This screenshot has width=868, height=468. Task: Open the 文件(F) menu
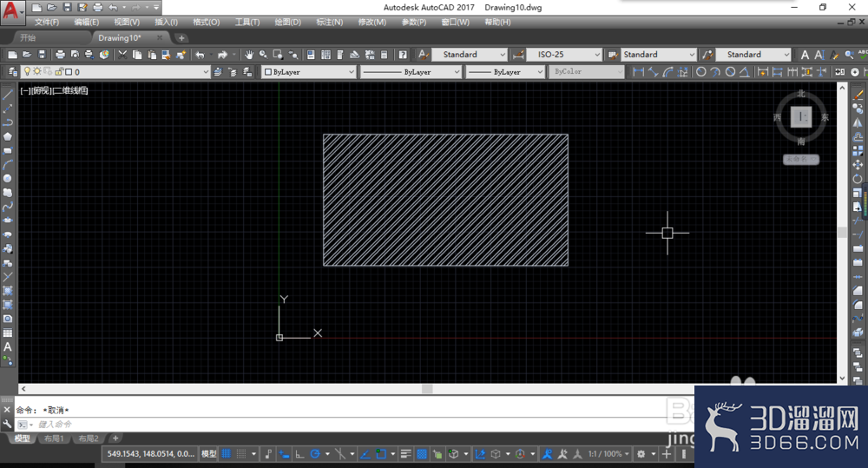coord(47,23)
